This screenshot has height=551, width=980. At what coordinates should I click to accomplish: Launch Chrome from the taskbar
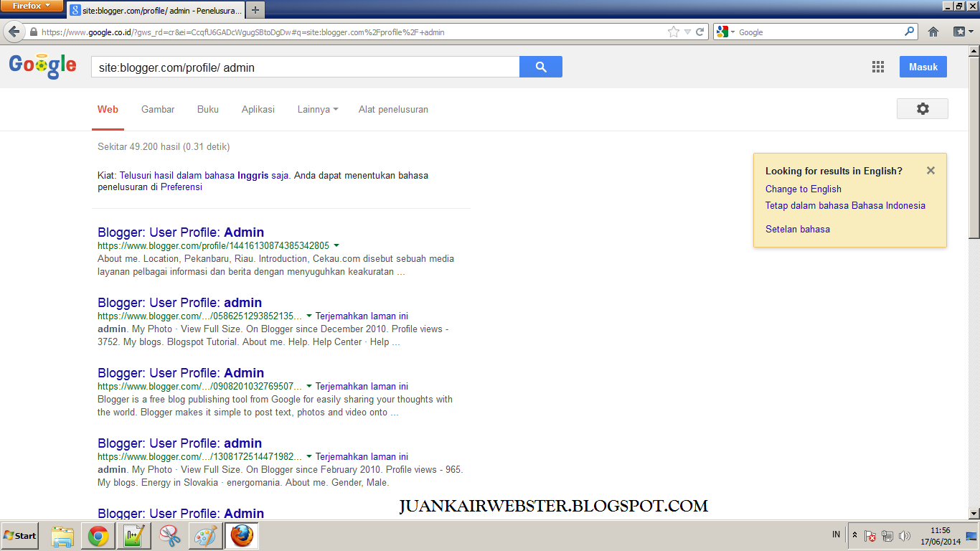pos(98,536)
